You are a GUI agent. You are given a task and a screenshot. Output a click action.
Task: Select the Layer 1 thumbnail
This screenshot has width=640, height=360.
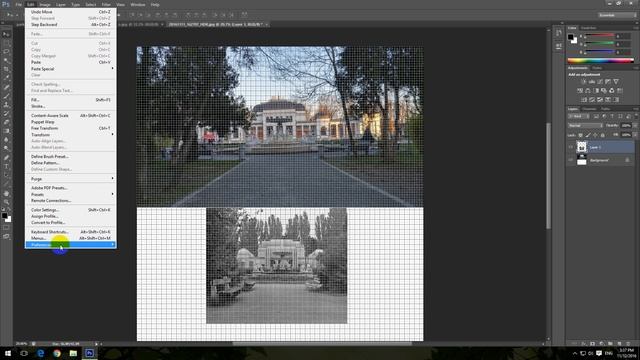(582, 147)
